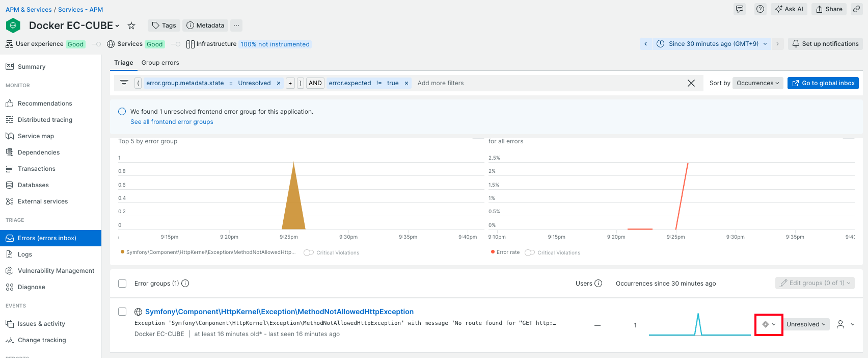Clear all filters with the X icon
Image resolution: width=868 pixels, height=358 pixels.
click(691, 83)
